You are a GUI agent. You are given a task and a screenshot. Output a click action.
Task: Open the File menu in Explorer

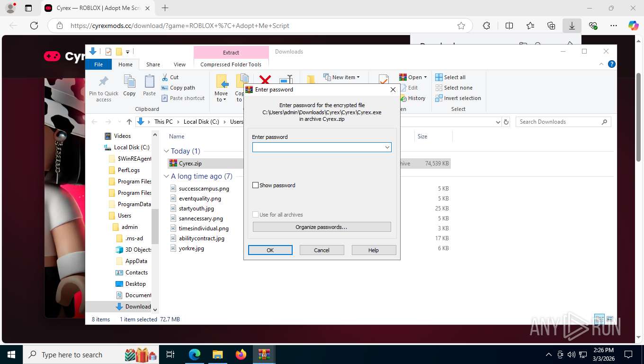coord(98,64)
